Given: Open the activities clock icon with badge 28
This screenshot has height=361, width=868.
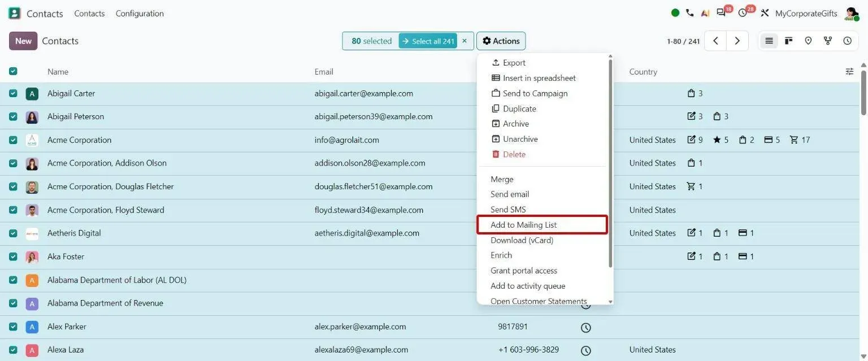Looking at the screenshot, I should click(743, 12).
